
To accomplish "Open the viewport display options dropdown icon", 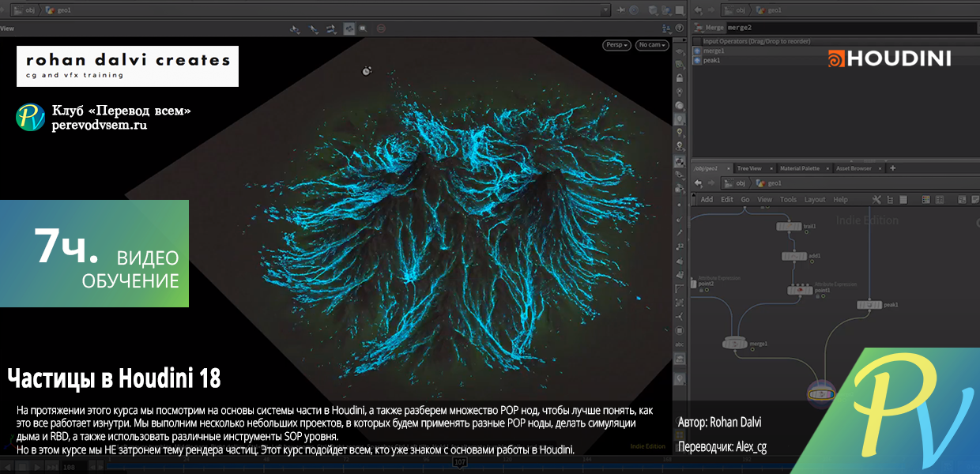I will [x=667, y=28].
